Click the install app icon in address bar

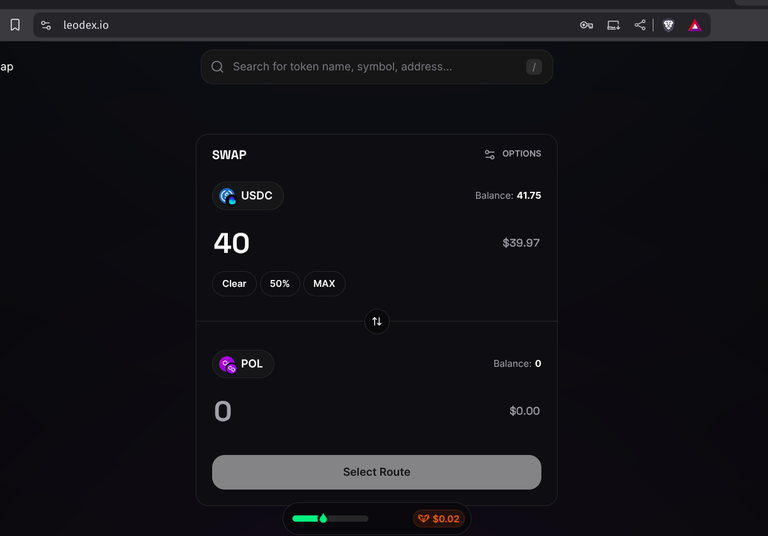pyautogui.click(x=613, y=25)
